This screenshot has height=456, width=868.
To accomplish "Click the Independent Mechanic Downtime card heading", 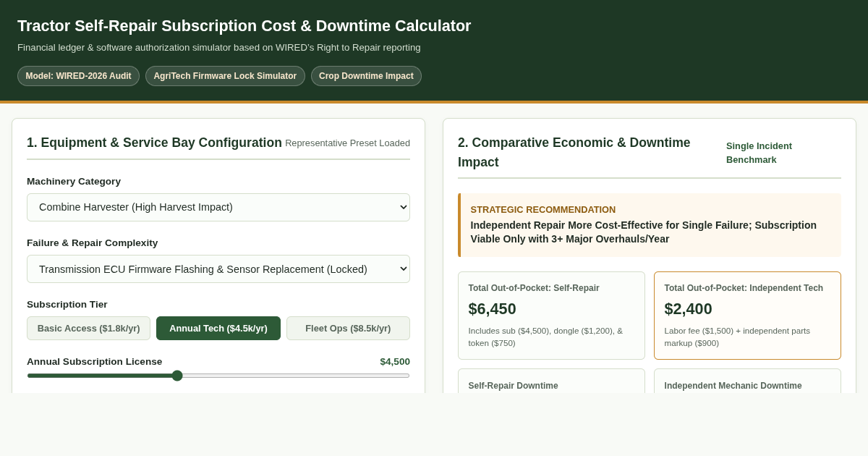I will point(733,386).
